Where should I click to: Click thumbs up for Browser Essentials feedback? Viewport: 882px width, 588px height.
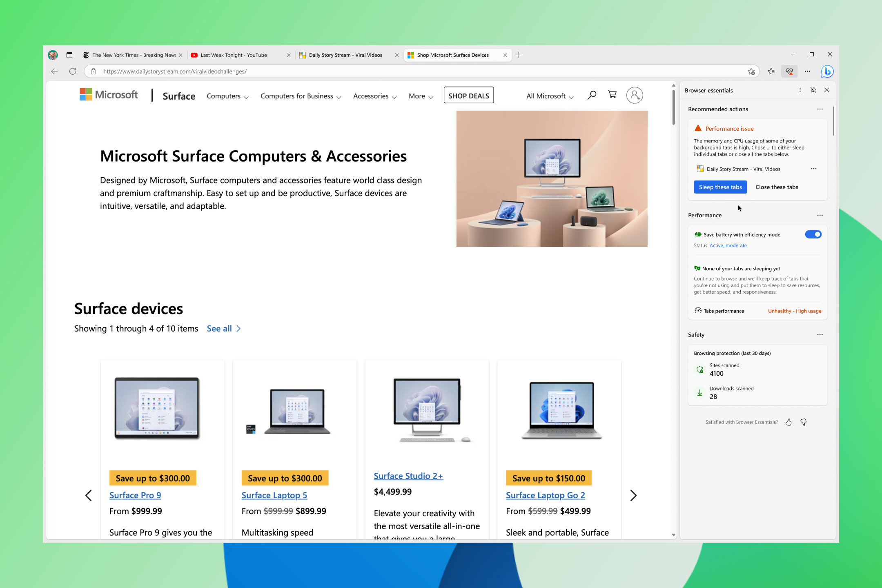pyautogui.click(x=790, y=422)
